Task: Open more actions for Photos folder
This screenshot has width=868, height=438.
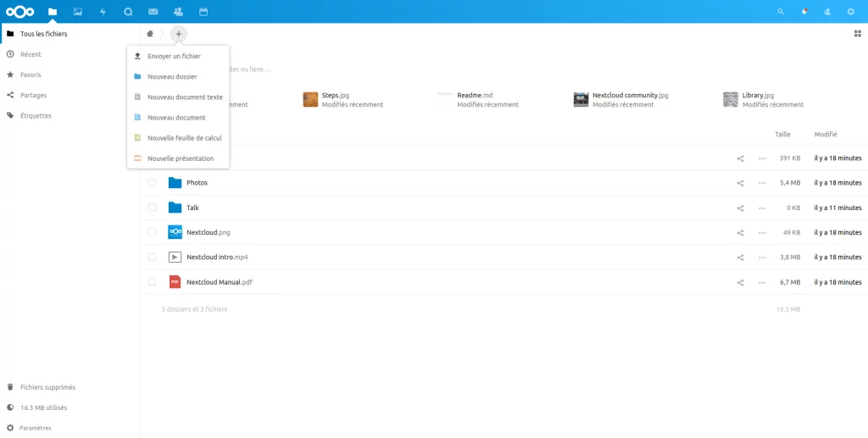Action: [x=762, y=183]
